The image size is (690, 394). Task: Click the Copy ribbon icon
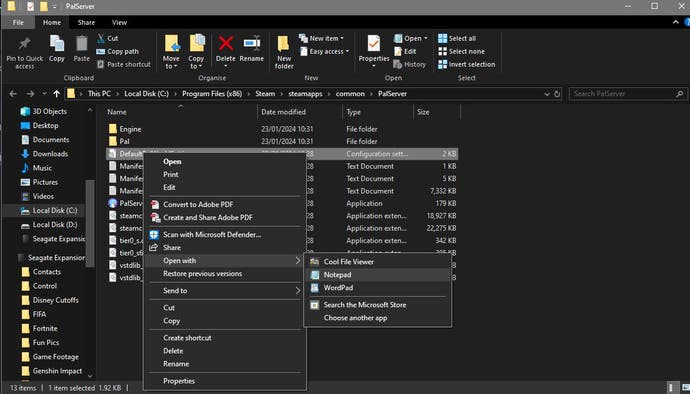pyautogui.click(x=57, y=44)
